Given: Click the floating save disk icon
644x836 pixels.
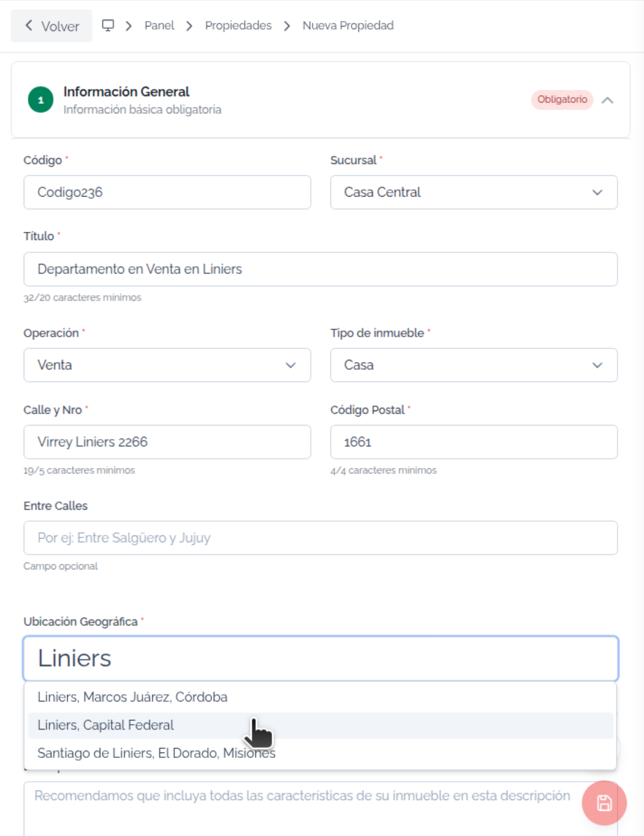Looking at the screenshot, I should [604, 803].
